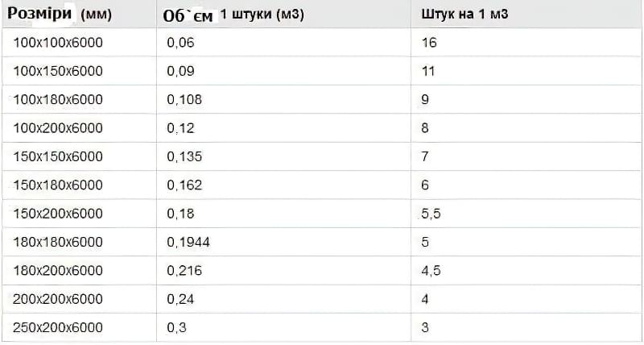Click the 0,162 volume value
644x345 pixels.
click(184, 185)
